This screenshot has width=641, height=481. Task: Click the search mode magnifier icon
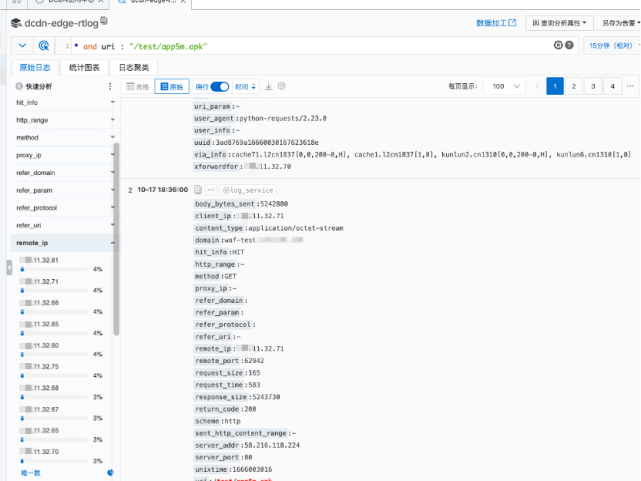[x=44, y=45]
